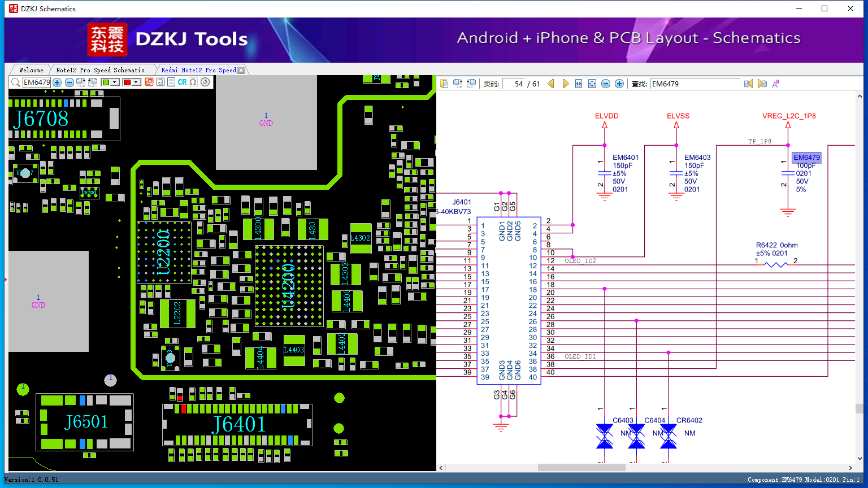Rotate PCB layout clockwise
Viewport: 868px width, 488px height.
[x=81, y=82]
